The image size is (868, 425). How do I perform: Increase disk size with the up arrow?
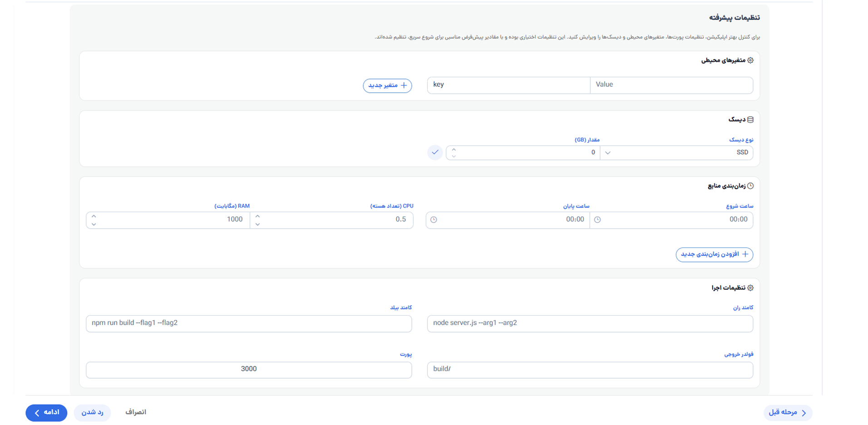pyautogui.click(x=454, y=149)
